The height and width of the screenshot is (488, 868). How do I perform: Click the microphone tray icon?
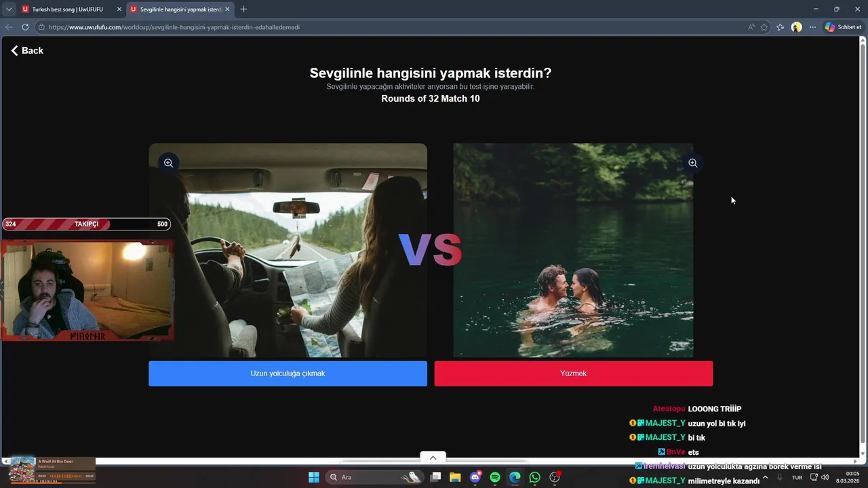tap(780, 477)
